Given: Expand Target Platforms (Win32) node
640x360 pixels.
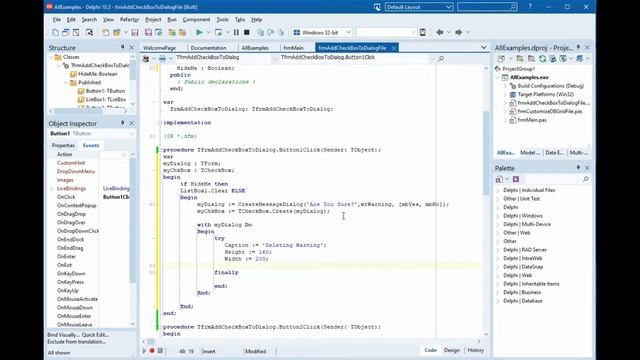Looking at the screenshot, I should [x=505, y=94].
